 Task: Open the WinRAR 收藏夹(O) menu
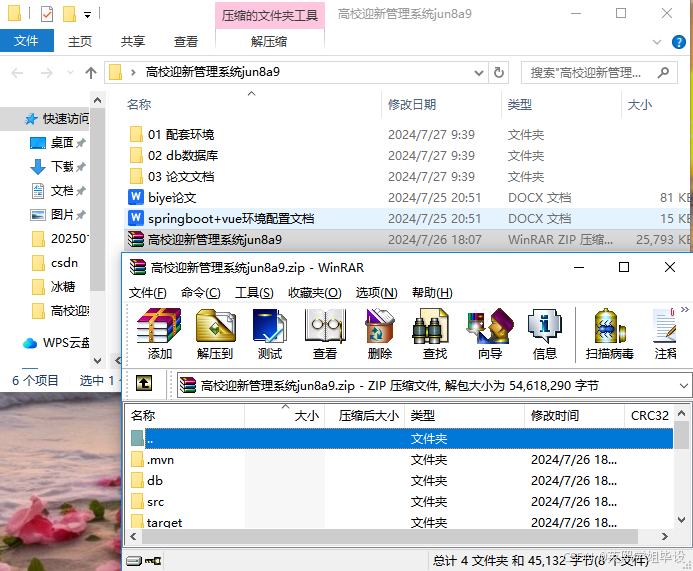(315, 293)
